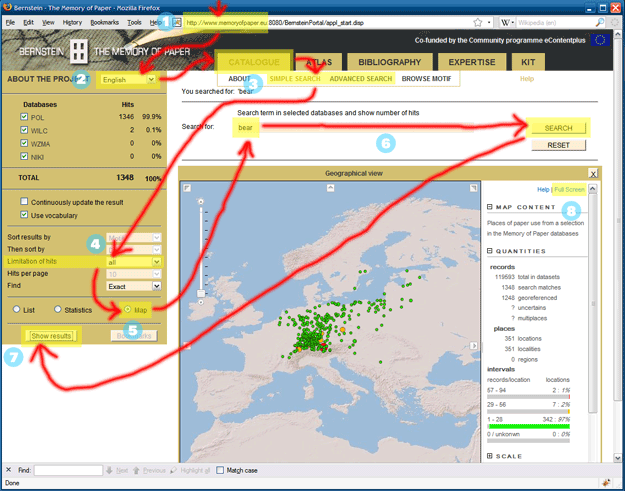Switch to the KIT tab
The image size is (625, 491).
tap(528, 62)
